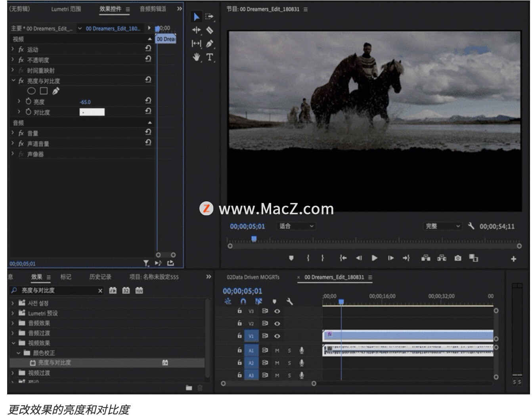Select the Hand tool
The height and width of the screenshot is (417, 532).
coord(196,57)
